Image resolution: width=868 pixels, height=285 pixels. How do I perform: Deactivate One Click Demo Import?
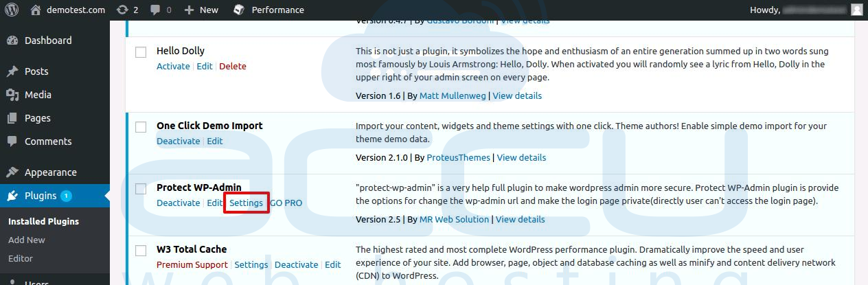[179, 141]
